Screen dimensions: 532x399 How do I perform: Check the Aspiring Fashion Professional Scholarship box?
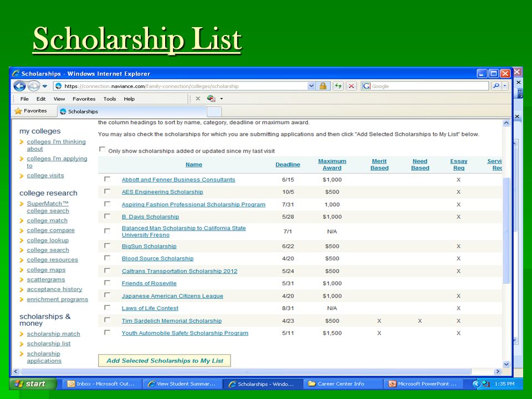click(107, 204)
